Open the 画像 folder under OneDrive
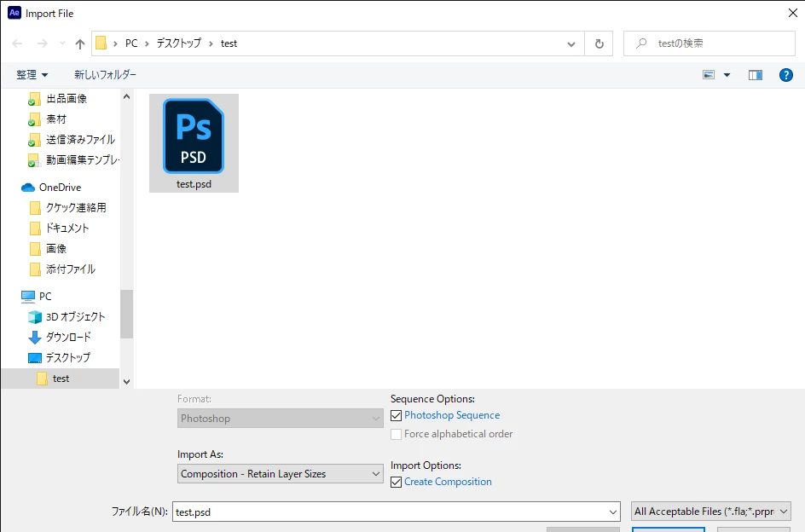Viewport: 805px width, 532px height. click(56, 249)
